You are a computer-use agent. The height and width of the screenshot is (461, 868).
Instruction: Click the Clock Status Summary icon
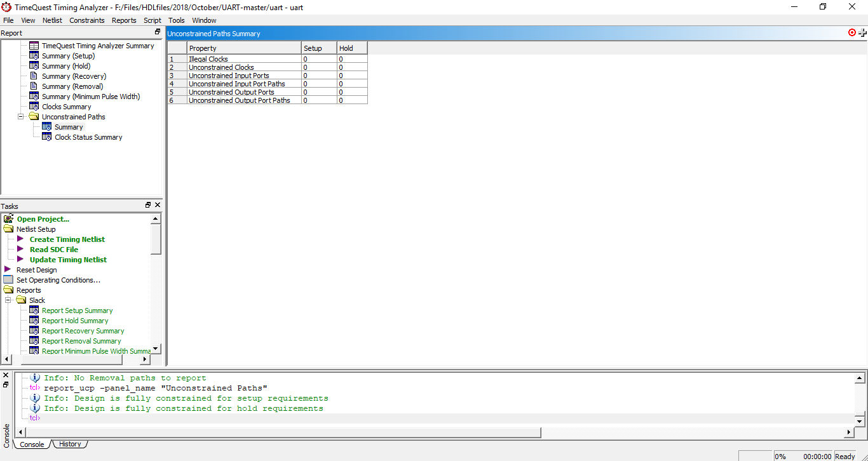tap(47, 137)
